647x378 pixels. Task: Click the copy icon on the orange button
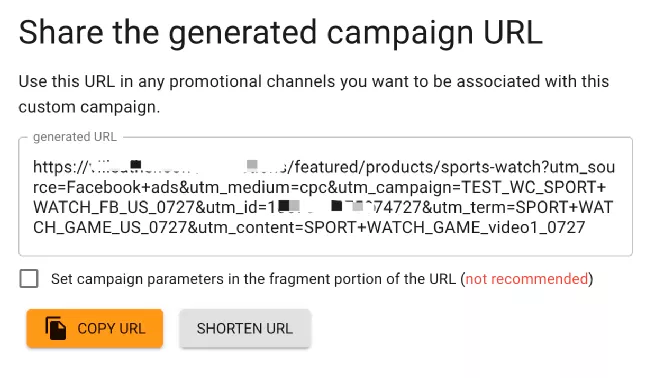[55, 328]
